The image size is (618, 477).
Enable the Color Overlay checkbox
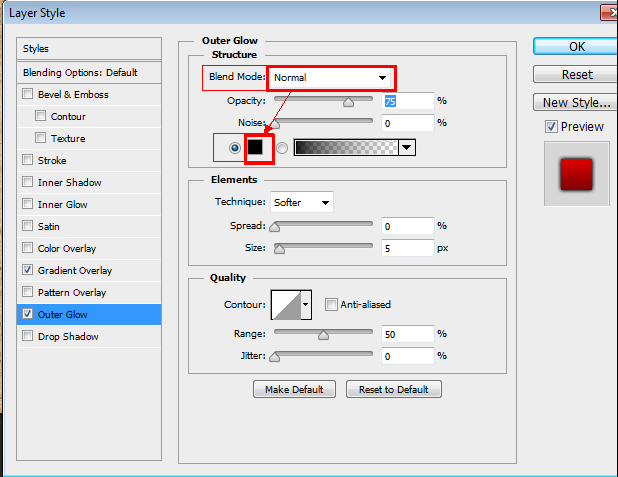(28, 248)
